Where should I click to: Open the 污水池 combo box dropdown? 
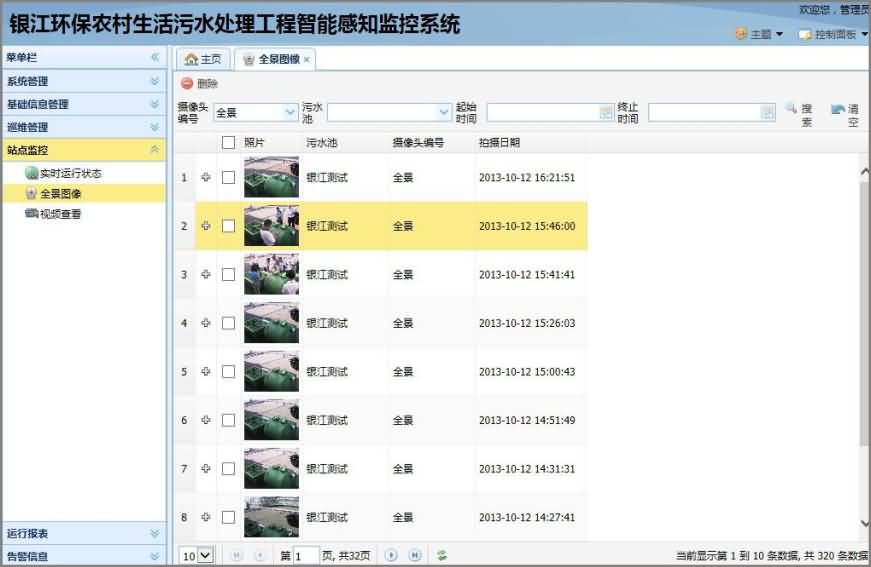tap(443, 113)
